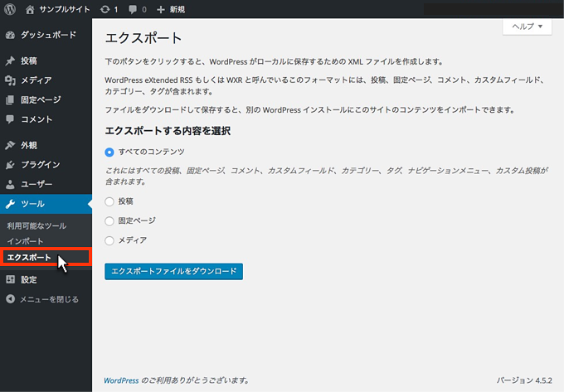This screenshot has width=564, height=392.
Task: Open ツール sidebar menu label
Action: 32,204
